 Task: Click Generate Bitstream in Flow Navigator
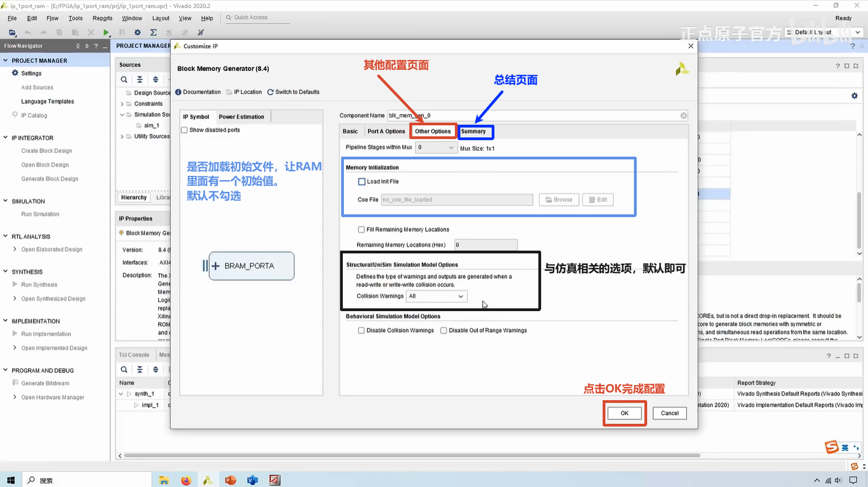(x=45, y=384)
